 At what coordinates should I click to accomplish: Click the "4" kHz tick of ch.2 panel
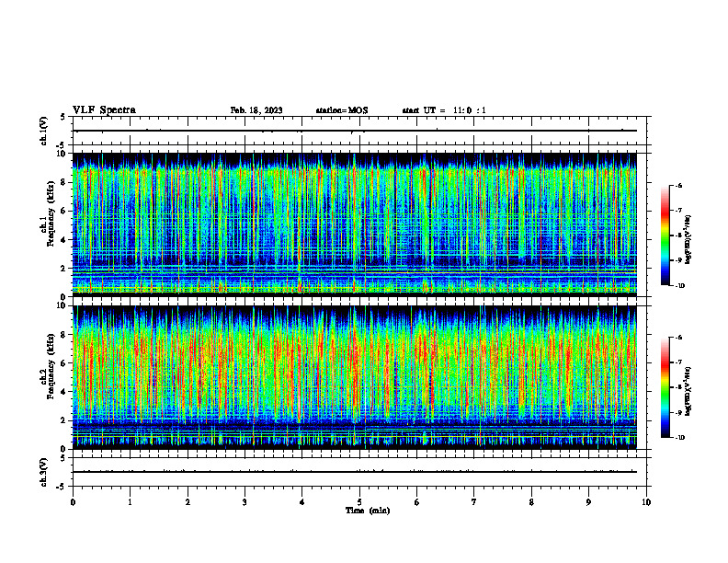coord(63,392)
